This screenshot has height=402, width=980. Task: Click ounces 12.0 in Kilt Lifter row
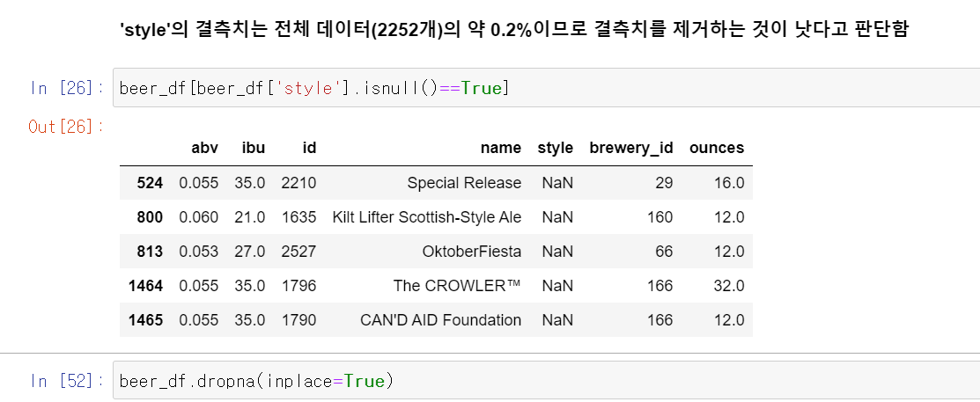pyautogui.click(x=729, y=217)
